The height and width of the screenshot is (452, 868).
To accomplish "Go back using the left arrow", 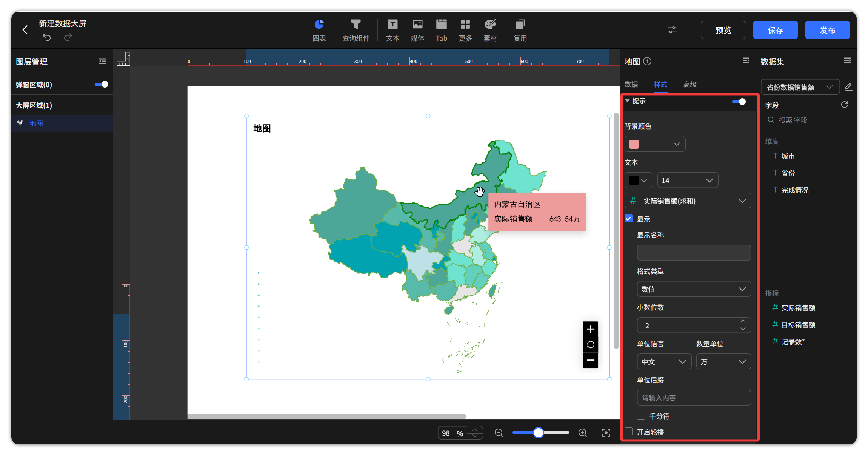I will [25, 30].
